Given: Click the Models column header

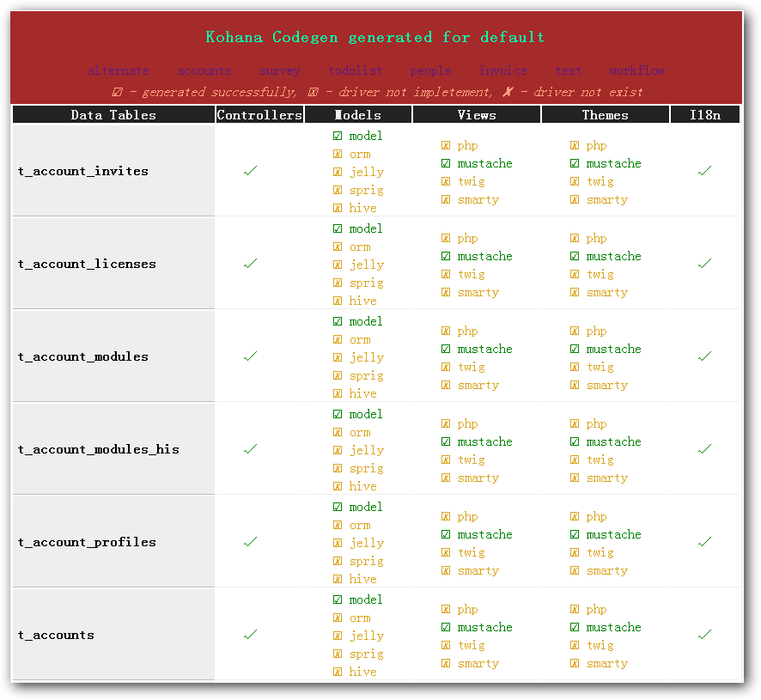Looking at the screenshot, I should 358,115.
